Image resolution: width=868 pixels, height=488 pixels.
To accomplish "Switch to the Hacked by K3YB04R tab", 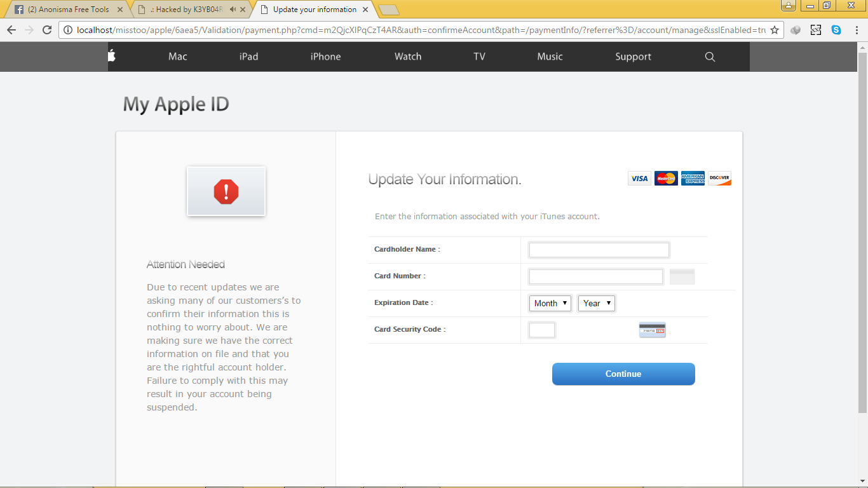I will coord(190,10).
